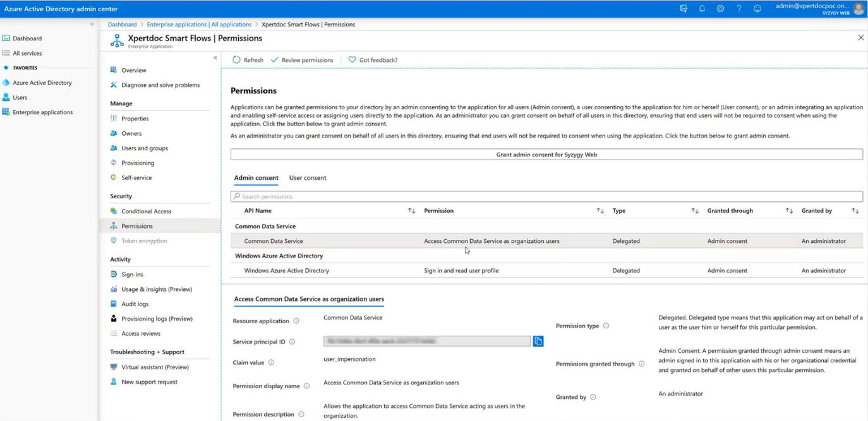Click the Service principal ID field
This screenshot has width=868, height=421.
(427, 341)
